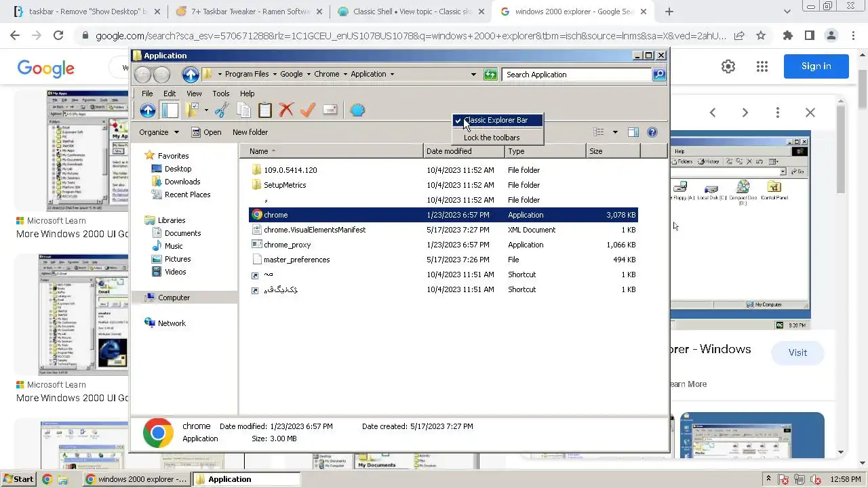Click the Change your view icon

click(x=599, y=132)
